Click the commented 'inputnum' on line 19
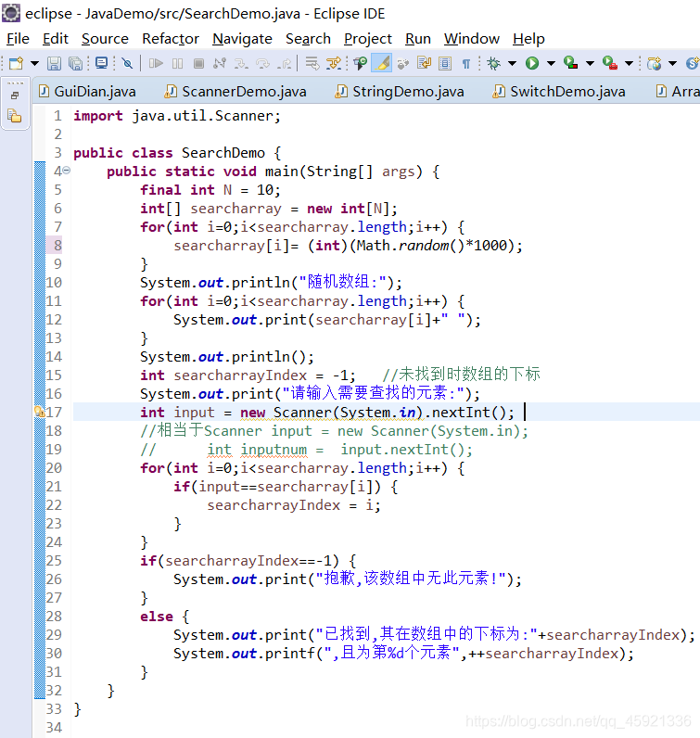 [274, 450]
